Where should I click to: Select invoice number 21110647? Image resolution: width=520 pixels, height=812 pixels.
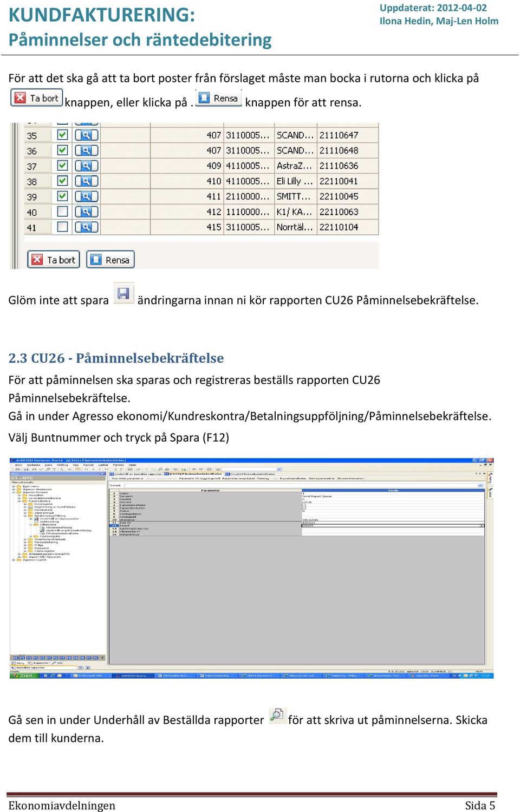point(339,135)
